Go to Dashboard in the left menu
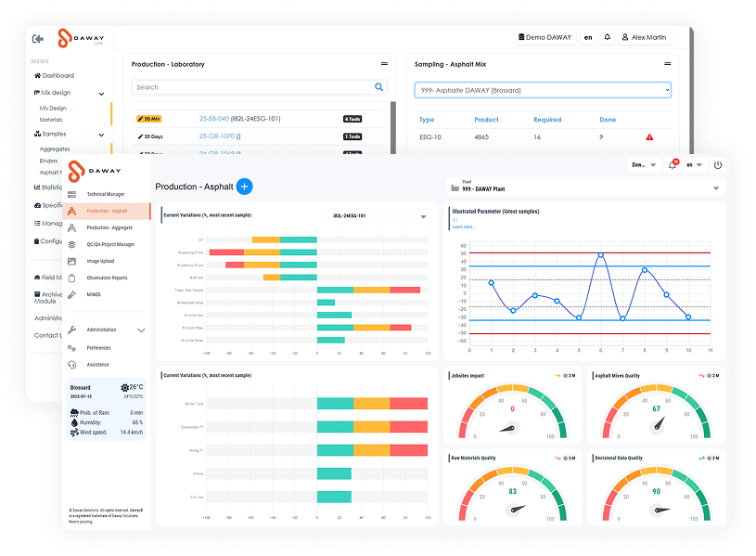This screenshot has height=556, width=756. pyautogui.click(x=58, y=75)
